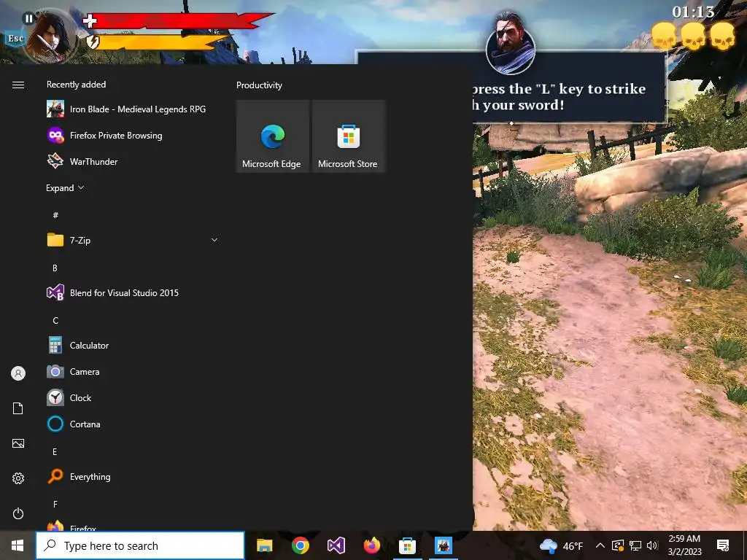The width and height of the screenshot is (747, 560).
Task: Show hidden system tray icons
Action: pyautogui.click(x=600, y=545)
